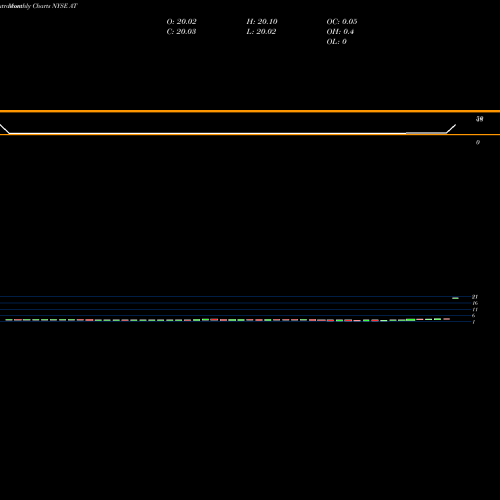500x500 pixels.
Task: Click the 'OL: 0' reading
Action: [x=336, y=42]
